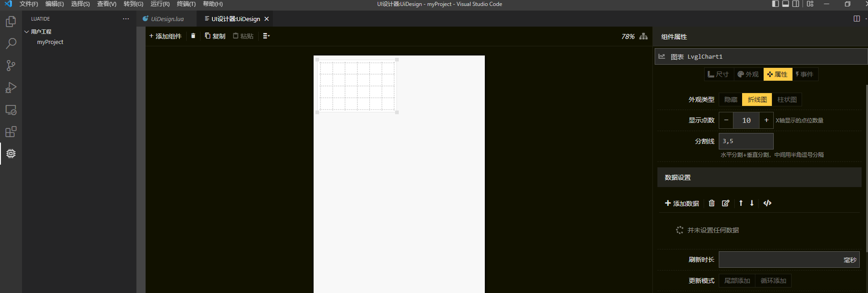Open the Run and Debug view
Image resolution: width=868 pixels, height=293 pixels.
click(x=11, y=88)
